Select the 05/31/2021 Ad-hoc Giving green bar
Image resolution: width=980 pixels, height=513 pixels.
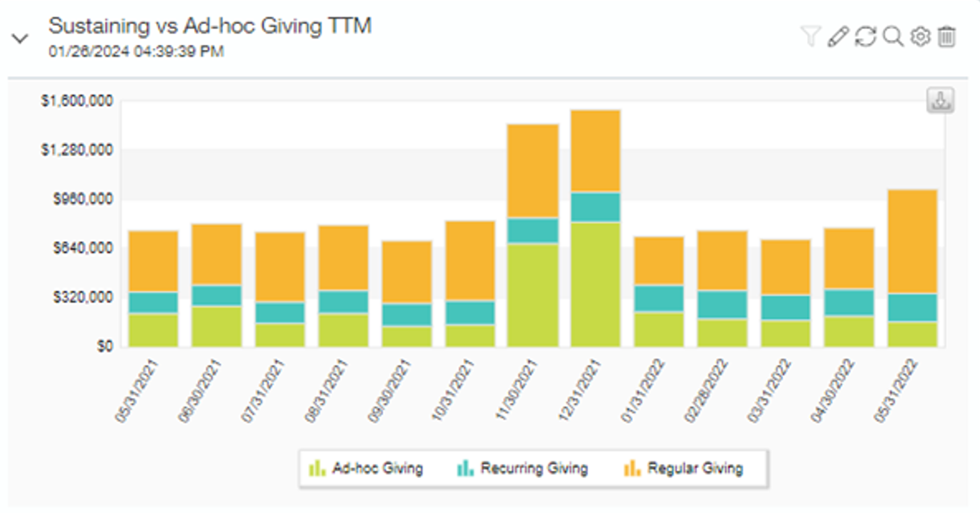click(153, 330)
